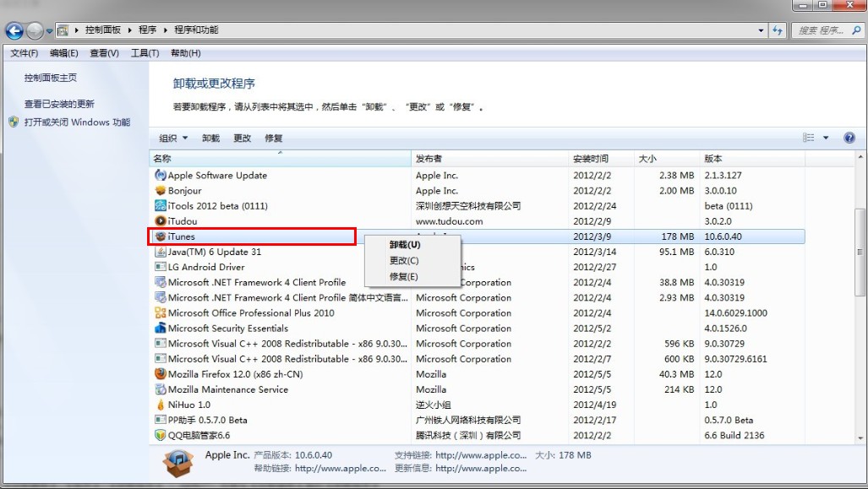Sort list by 大小 column header
The width and height of the screenshot is (868, 489).
click(666, 159)
